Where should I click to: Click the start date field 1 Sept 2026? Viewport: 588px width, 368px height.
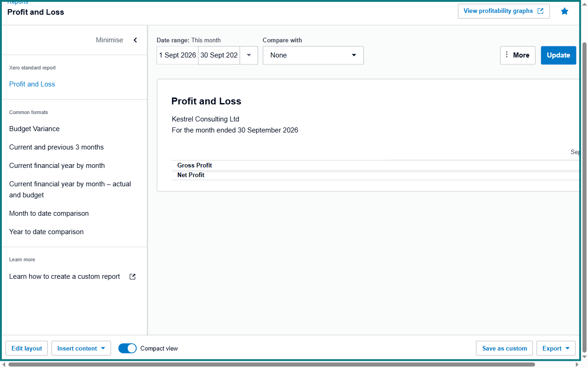point(177,55)
